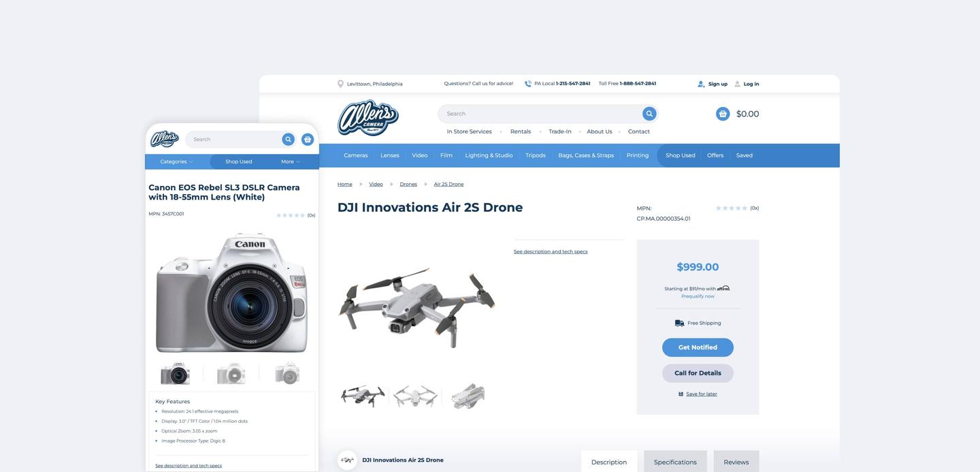Click the Log in user icon

click(737, 84)
